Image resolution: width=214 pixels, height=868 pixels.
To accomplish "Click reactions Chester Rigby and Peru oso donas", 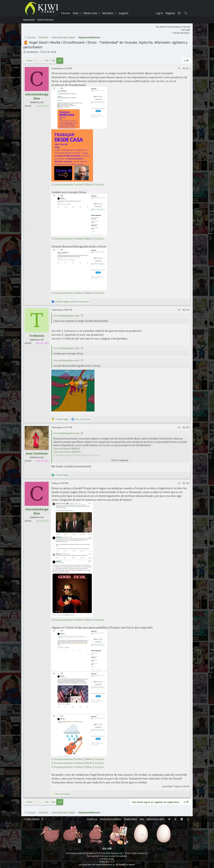I will 72,302.
